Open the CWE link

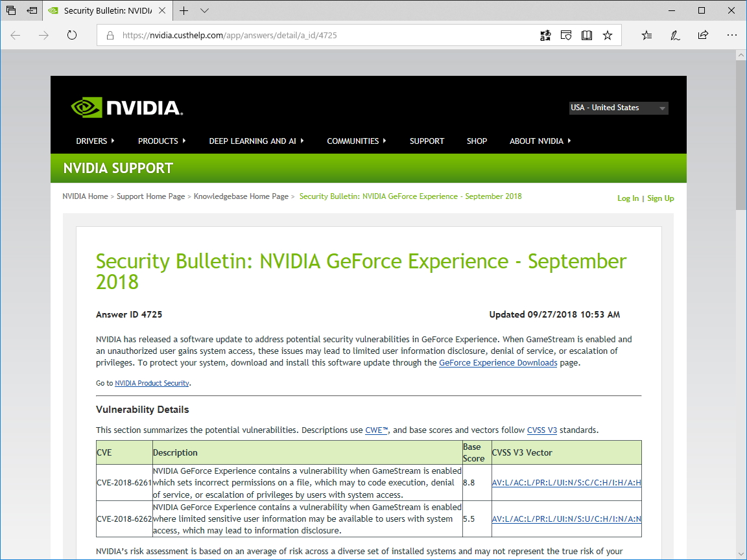376,430
